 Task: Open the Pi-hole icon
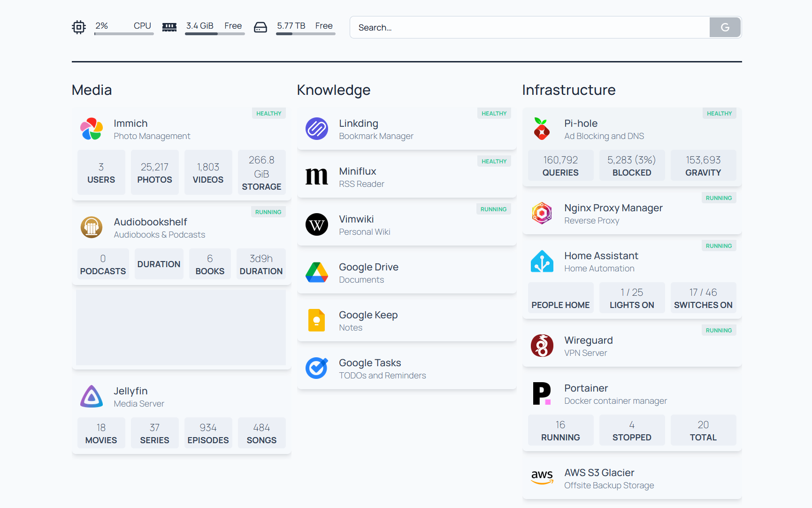[x=542, y=129]
